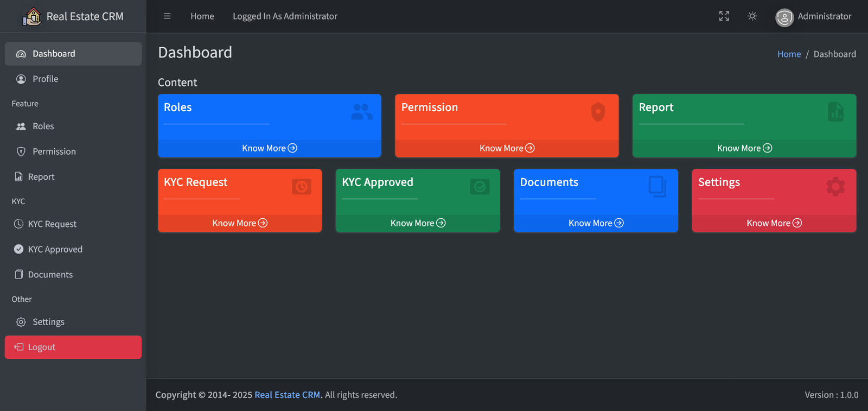This screenshot has width=868, height=411.
Task: Click Real Estate CRM footer link
Action: (287, 395)
